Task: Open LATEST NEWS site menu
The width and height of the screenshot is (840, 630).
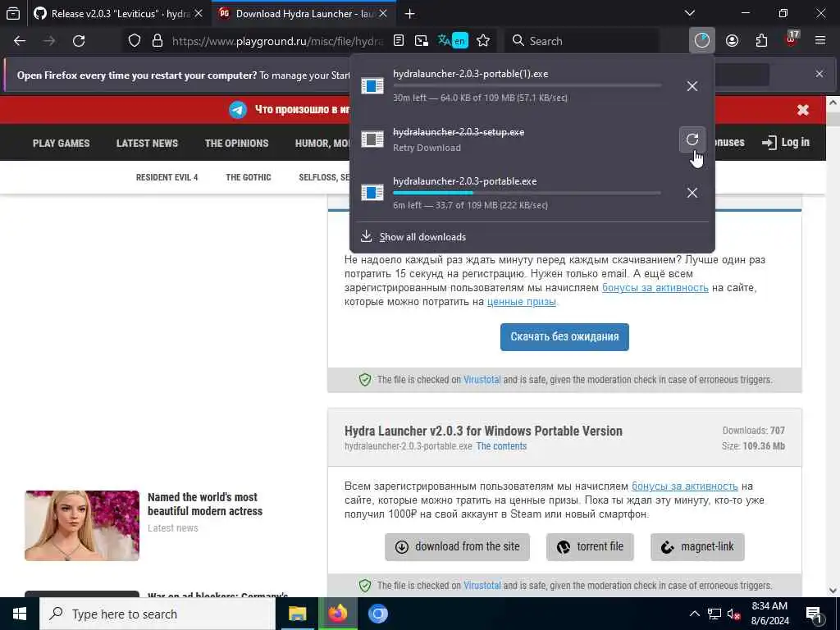Action: coord(147,144)
